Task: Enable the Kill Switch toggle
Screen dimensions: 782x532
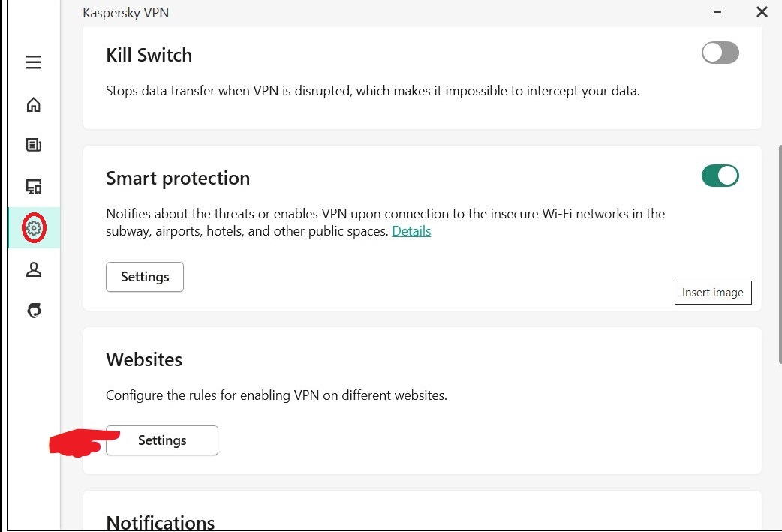Action: [720, 53]
